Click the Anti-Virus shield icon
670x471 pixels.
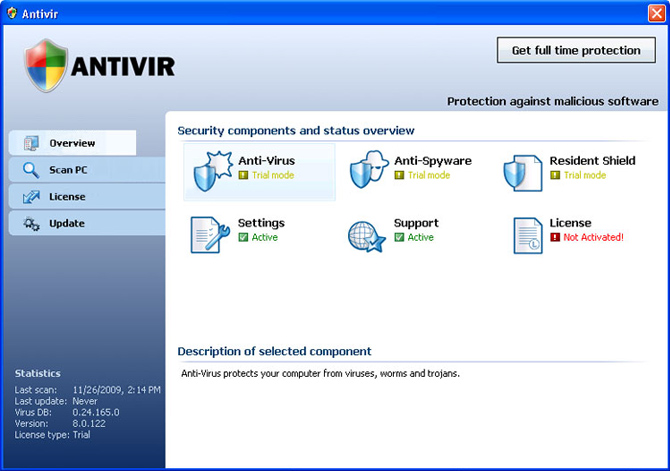coord(211,170)
